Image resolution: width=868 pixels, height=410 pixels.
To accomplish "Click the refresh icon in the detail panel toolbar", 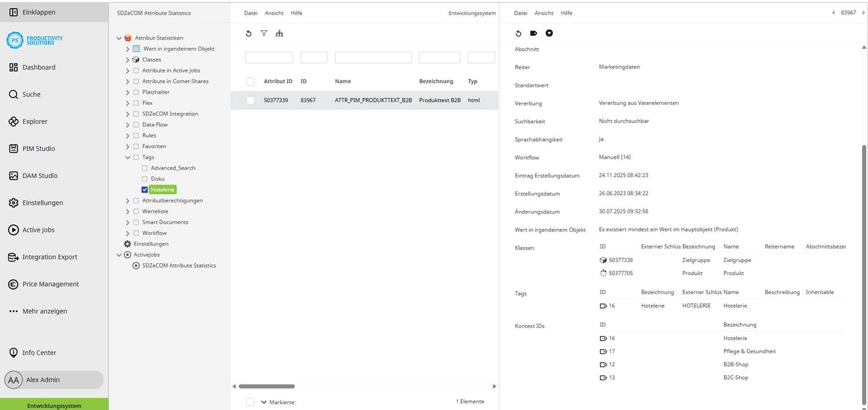I will (518, 33).
